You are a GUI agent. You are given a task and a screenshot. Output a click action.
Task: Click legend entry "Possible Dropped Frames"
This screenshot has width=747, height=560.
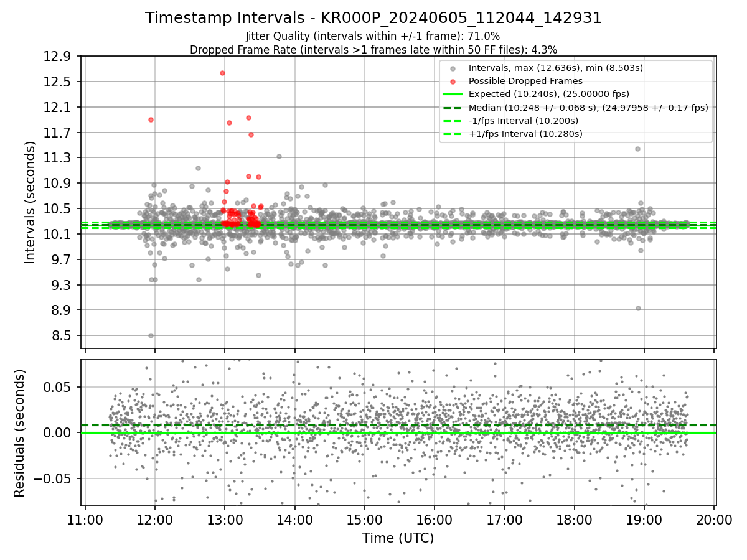click(525, 81)
